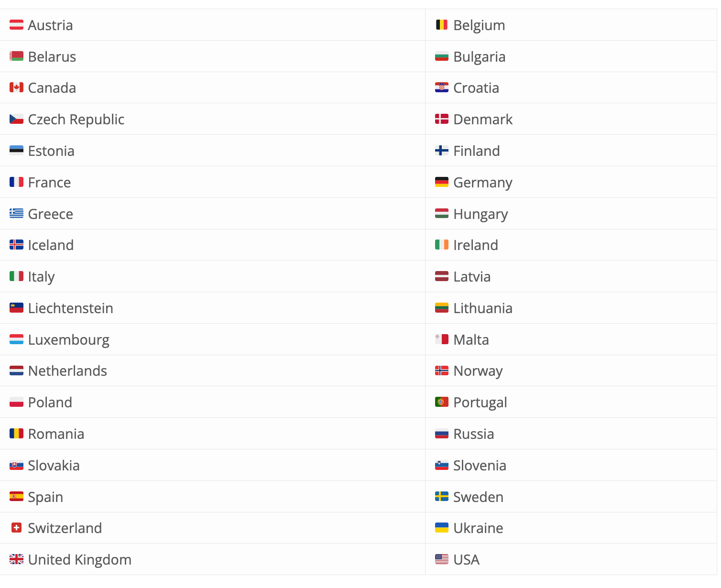
Task: Click the Austria flag icon
Action: pyautogui.click(x=16, y=25)
